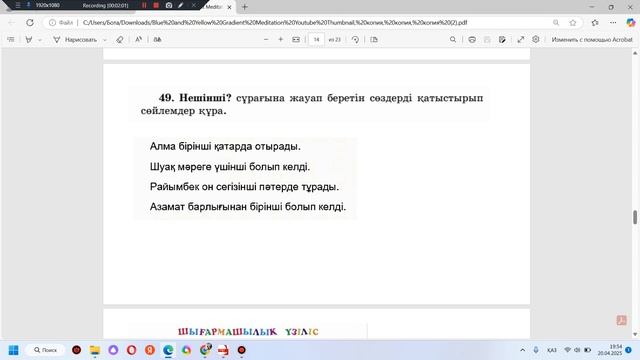Open the zoom magnifier in address bar

556,22
